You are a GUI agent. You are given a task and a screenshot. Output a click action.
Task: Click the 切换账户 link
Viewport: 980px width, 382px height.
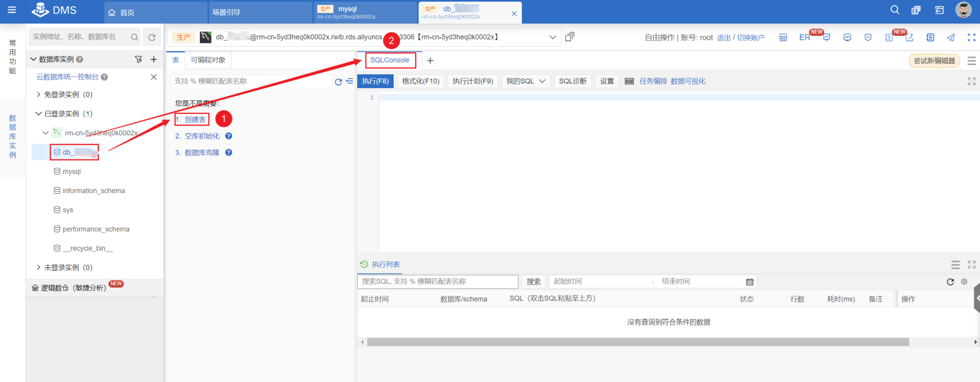tap(750, 37)
